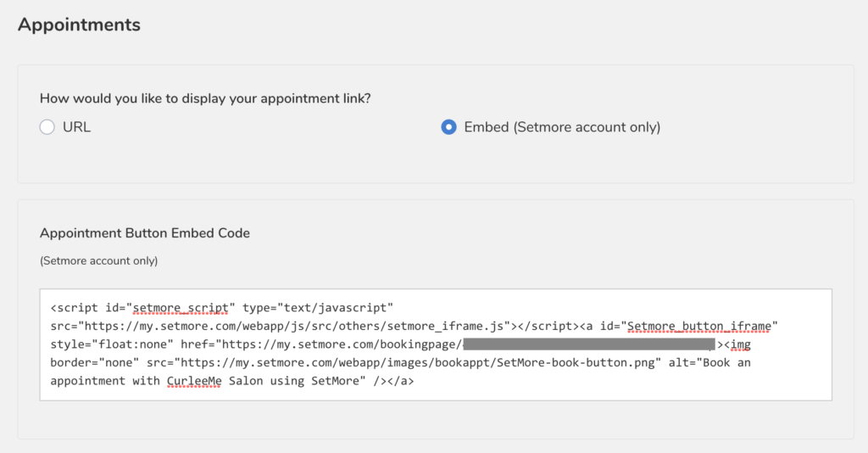Click inside the embed code text area

(x=436, y=344)
